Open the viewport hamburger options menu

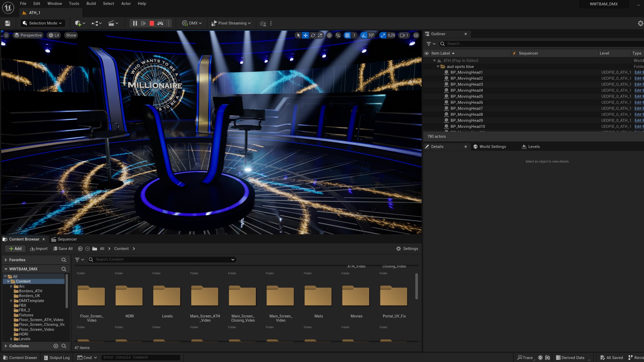pos(6,35)
